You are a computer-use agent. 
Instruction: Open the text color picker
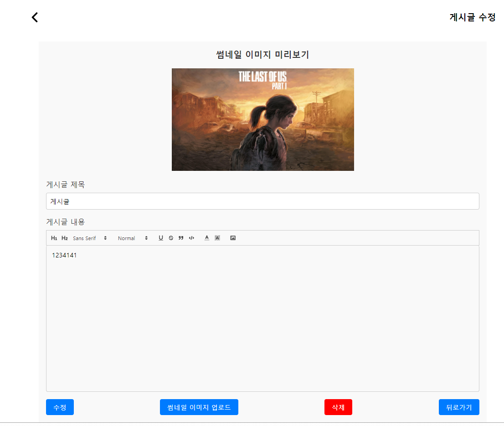[207, 238]
